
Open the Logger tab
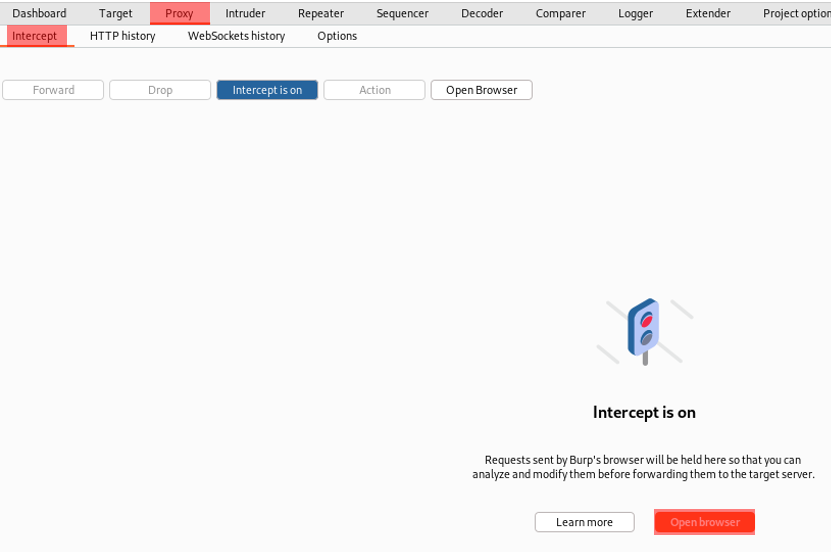point(635,13)
